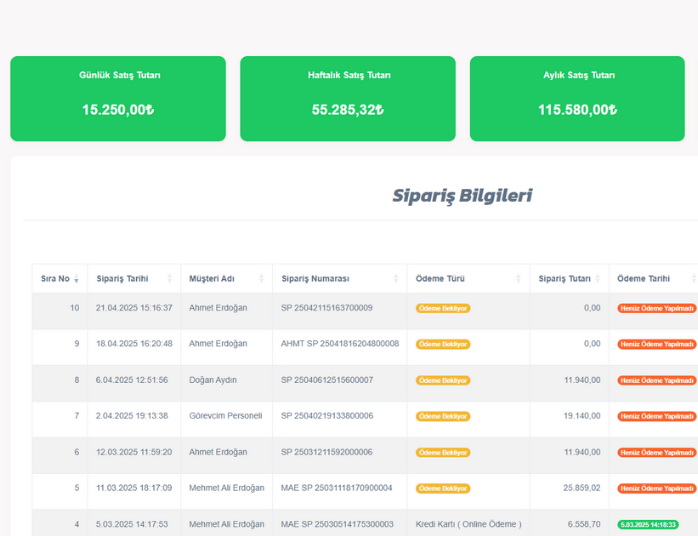698x536 pixels.
Task: Select customer Doğan Aydın in row 8
Action: click(213, 380)
